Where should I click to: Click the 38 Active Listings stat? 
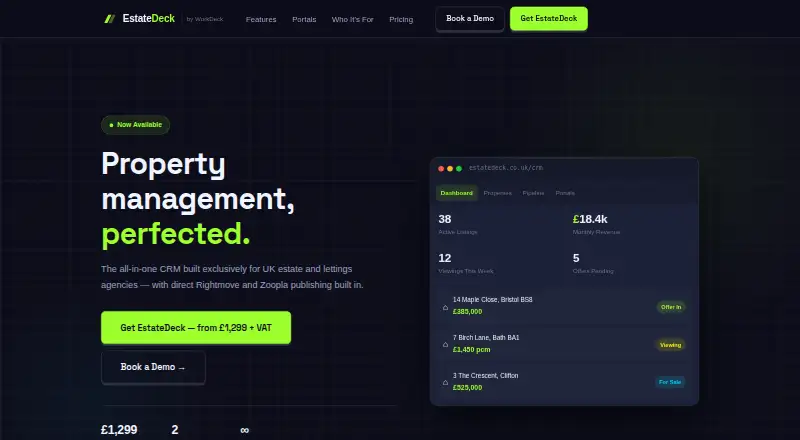(458, 224)
